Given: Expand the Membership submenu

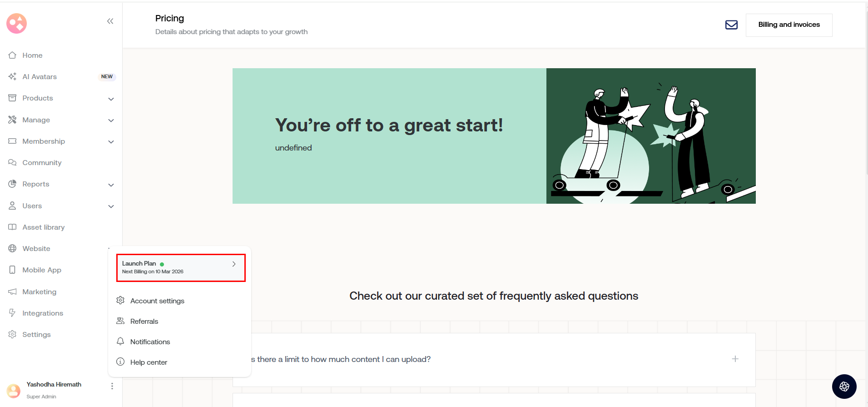Looking at the screenshot, I should (x=111, y=142).
